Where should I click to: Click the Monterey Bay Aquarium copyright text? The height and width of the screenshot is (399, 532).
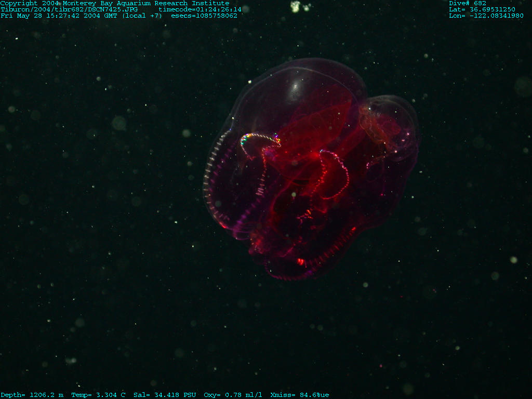pyautogui.click(x=114, y=3)
